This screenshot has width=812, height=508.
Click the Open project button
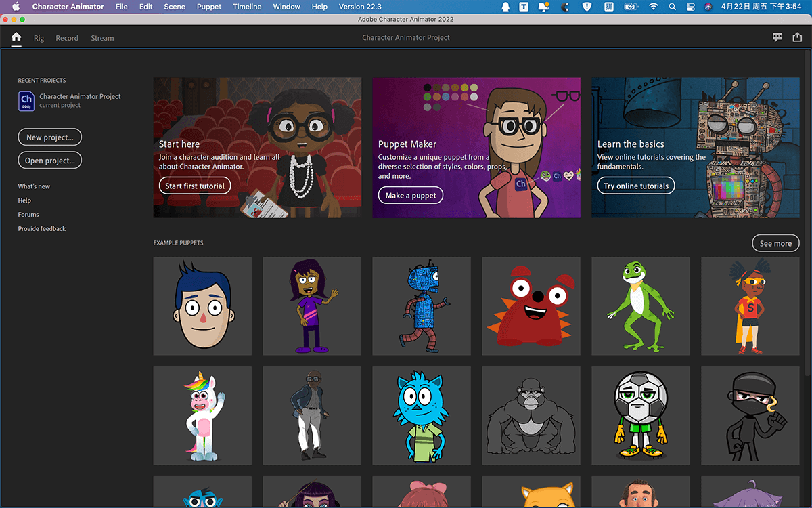[x=50, y=161]
